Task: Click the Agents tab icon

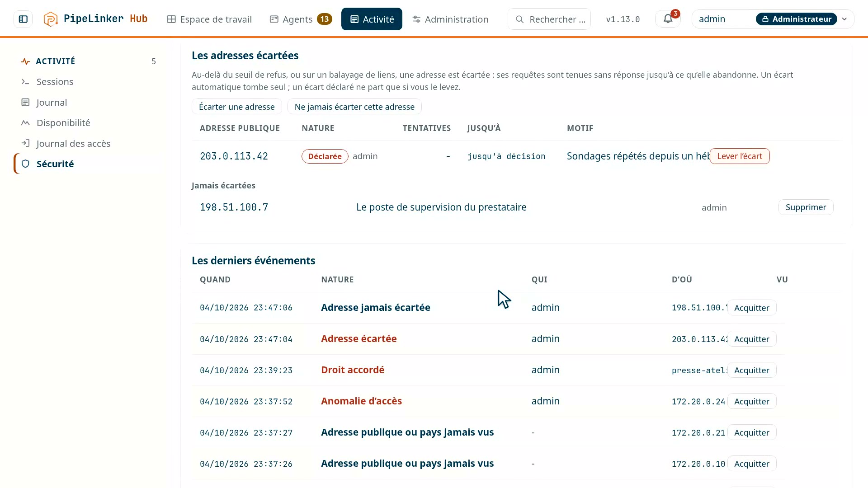Action: (274, 19)
